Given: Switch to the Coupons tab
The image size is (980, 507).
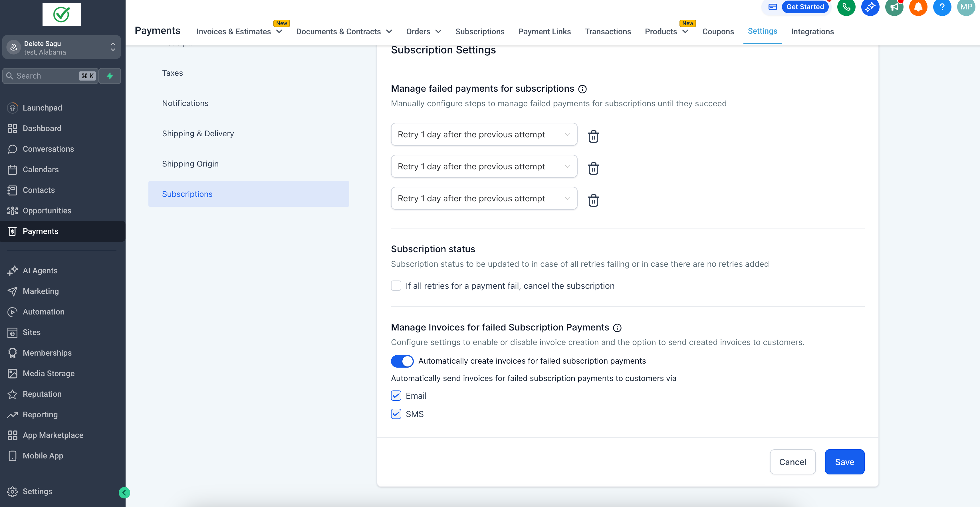Looking at the screenshot, I should (x=717, y=32).
